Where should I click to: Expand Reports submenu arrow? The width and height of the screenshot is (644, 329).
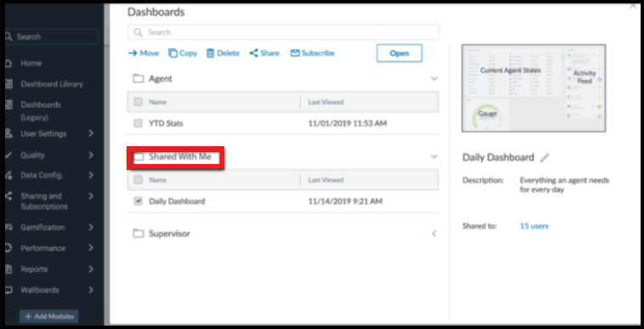pyautogui.click(x=91, y=269)
